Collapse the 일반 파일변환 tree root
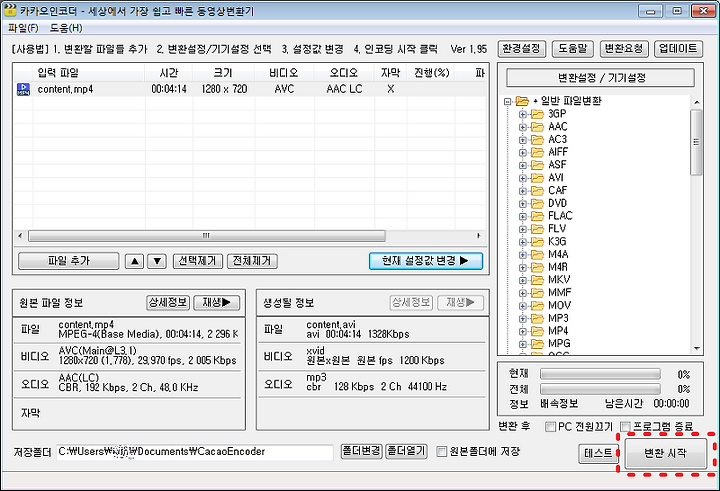The height and width of the screenshot is (491, 720). point(507,102)
